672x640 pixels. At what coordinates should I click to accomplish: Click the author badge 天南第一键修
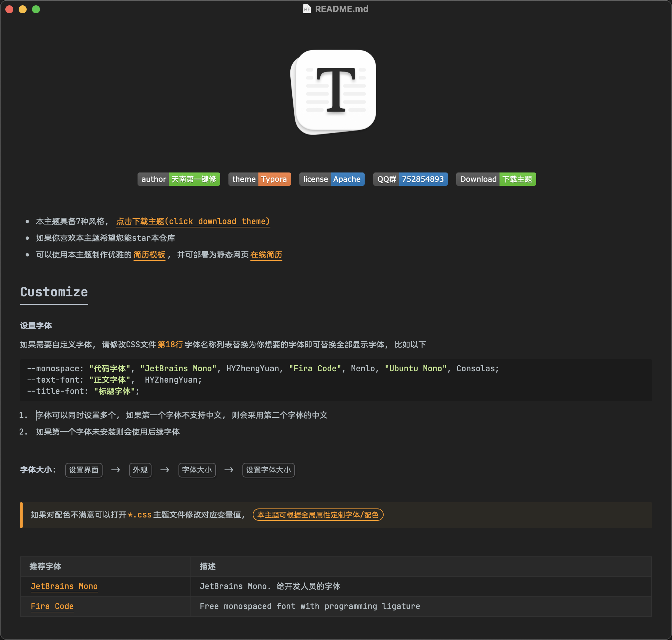coord(178,179)
